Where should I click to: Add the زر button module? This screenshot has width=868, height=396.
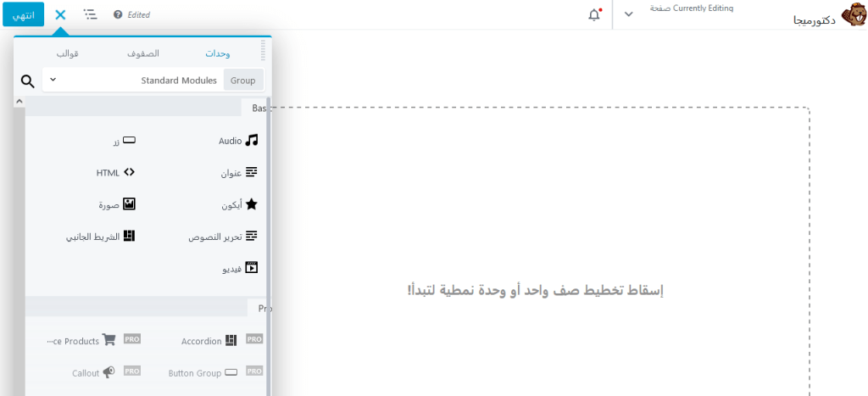[x=124, y=141]
